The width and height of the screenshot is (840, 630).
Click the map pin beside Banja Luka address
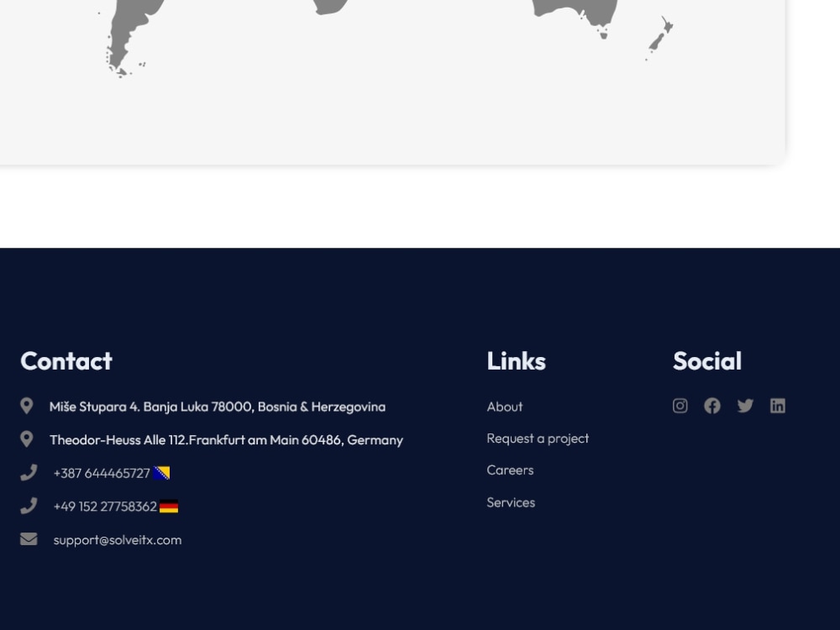(26, 406)
